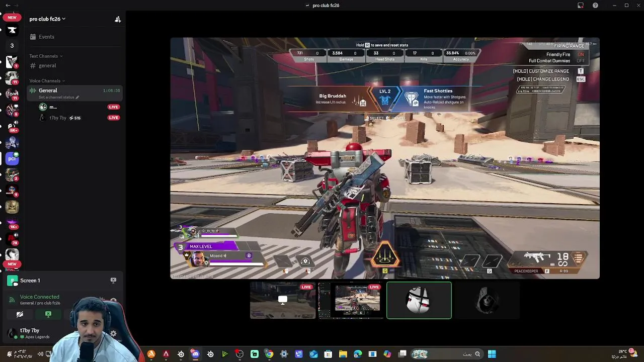Screen dimensions: 644x362
Task: Open the orange Avast icon in taskbar
Action: 151,354
